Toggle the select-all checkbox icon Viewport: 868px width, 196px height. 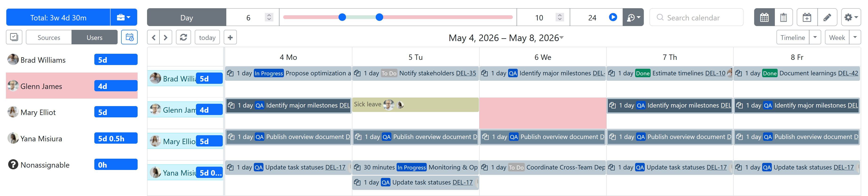pyautogui.click(x=14, y=37)
